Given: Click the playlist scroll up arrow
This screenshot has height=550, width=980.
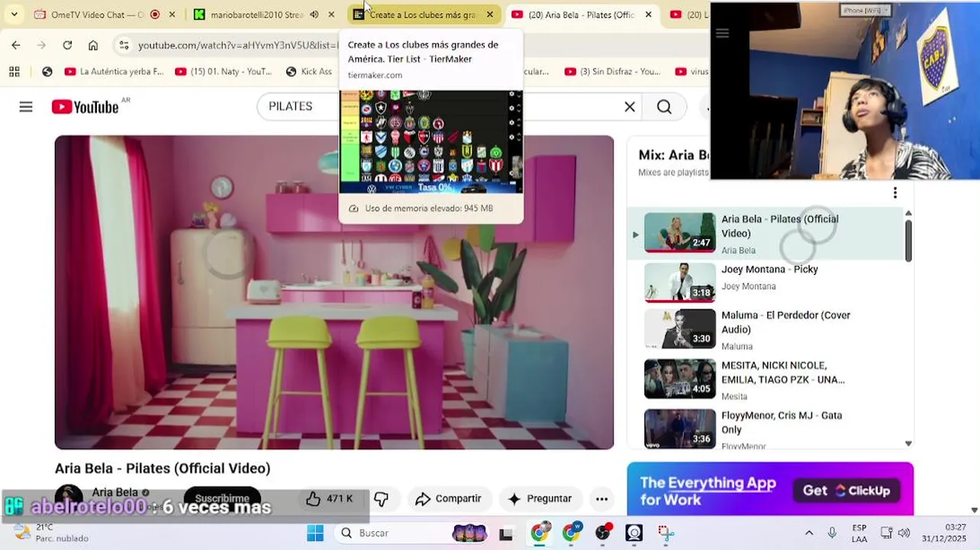Looking at the screenshot, I should (908, 213).
